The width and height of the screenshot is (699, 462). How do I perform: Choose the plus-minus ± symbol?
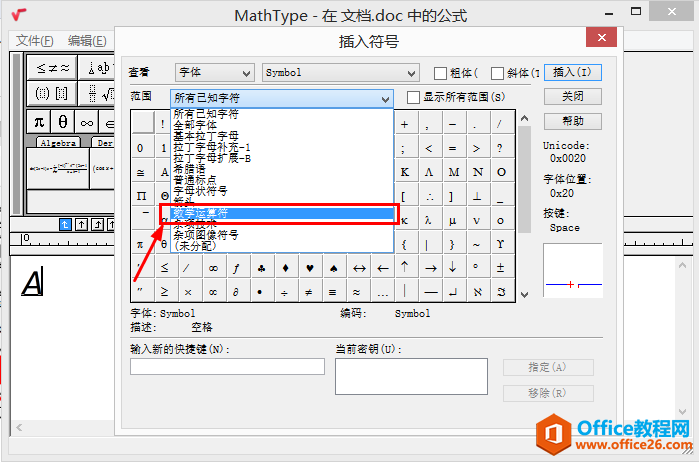coord(501,268)
